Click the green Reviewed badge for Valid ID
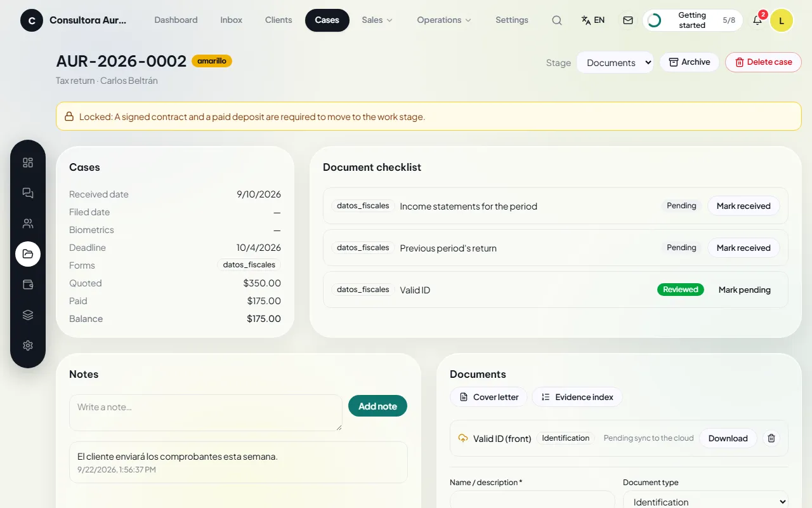 coord(681,290)
